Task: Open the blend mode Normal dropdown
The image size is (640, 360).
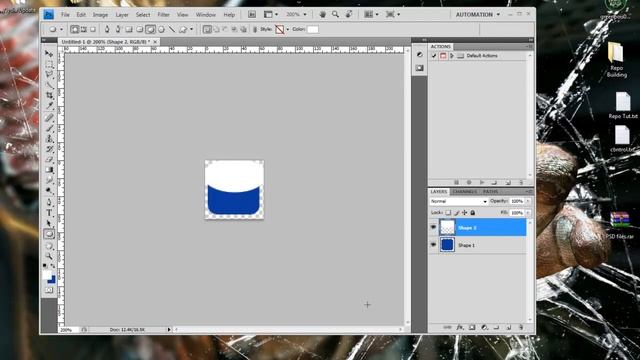Action: pyautogui.click(x=459, y=201)
